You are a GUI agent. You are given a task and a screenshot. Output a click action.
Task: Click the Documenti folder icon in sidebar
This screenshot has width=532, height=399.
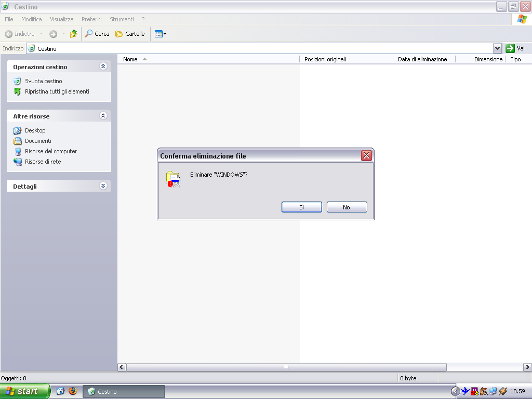[17, 141]
